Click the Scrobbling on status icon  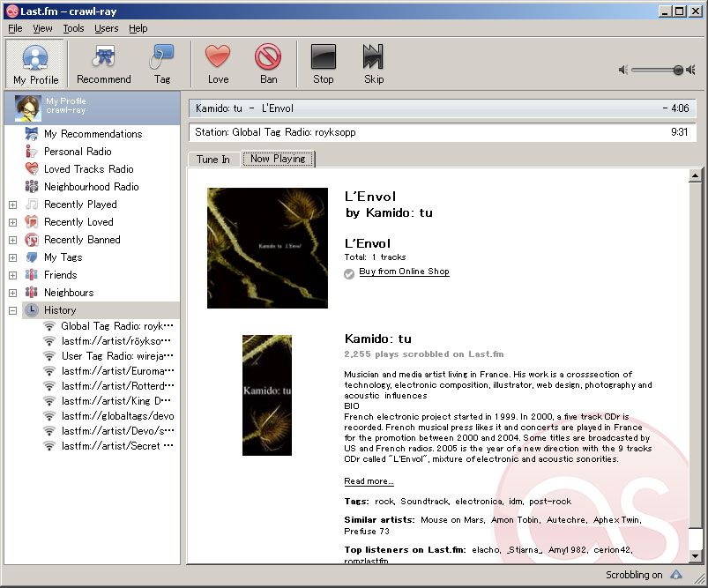click(x=676, y=575)
